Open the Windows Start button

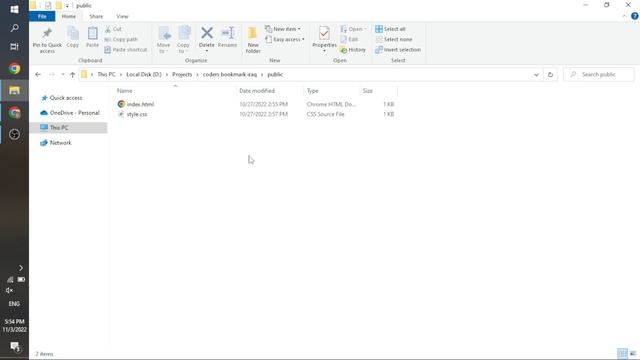click(14, 9)
